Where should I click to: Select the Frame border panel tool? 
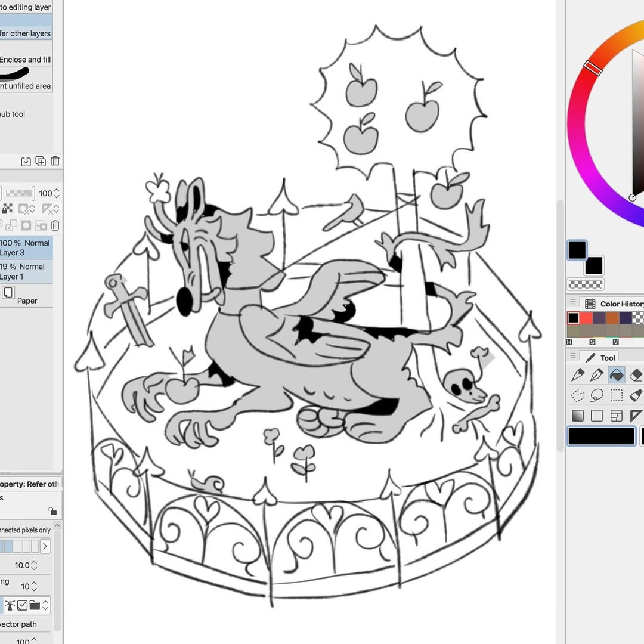[617, 416]
